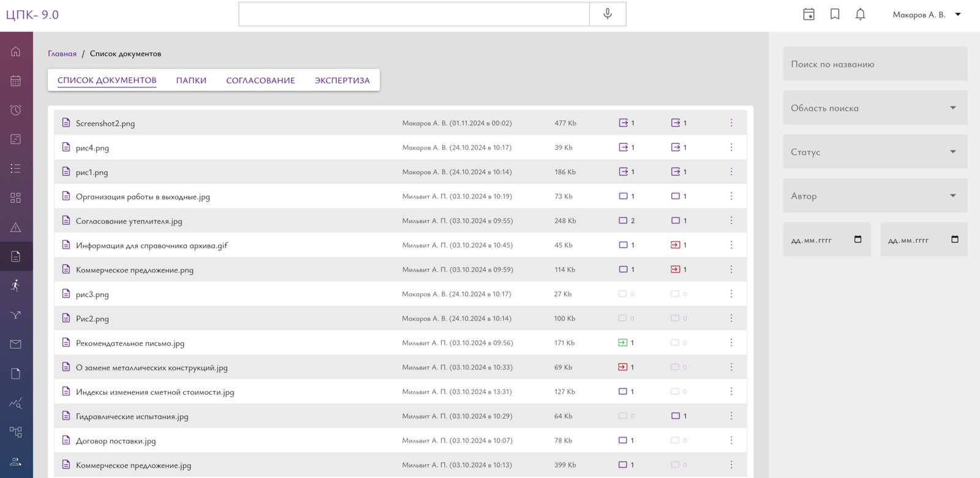The image size is (980, 478).
Task: Click the branching arrows sidebar icon
Action: (16, 315)
